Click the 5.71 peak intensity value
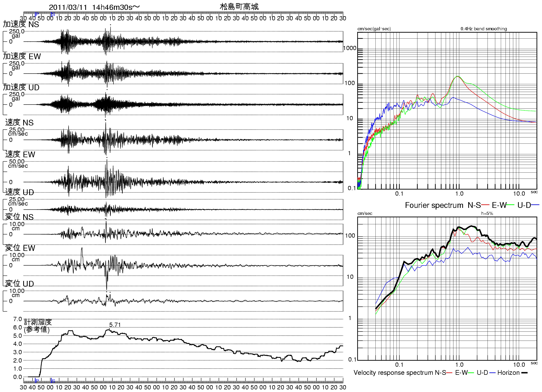Screen dimensions: 542x392 click(115, 325)
